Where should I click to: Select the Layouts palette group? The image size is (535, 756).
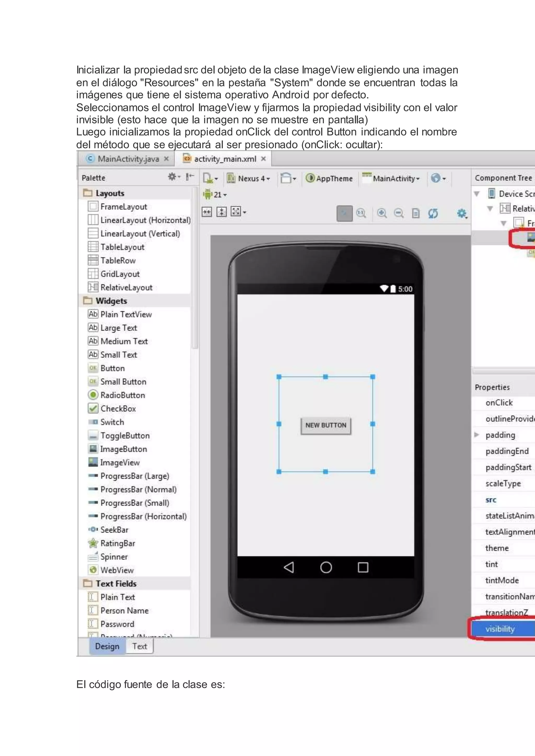pos(135,193)
